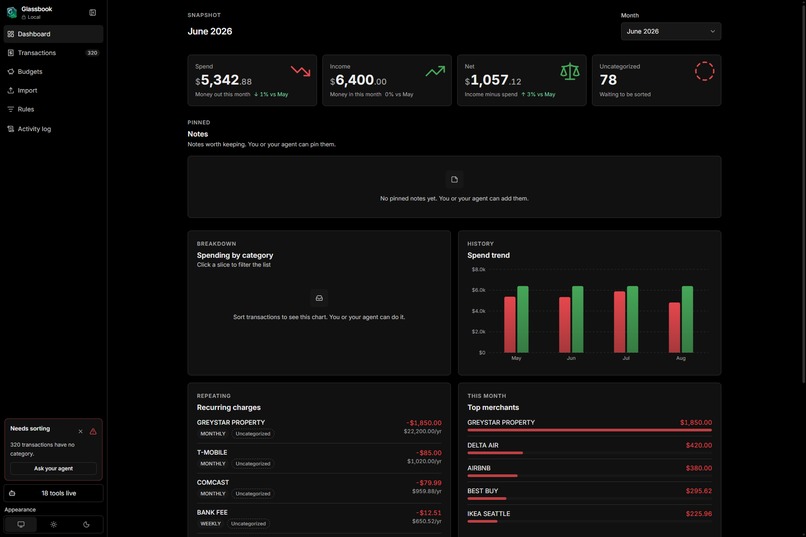The height and width of the screenshot is (537, 806).
Task: Click the Uncategorized tag under COMCAST
Action: [x=253, y=493]
